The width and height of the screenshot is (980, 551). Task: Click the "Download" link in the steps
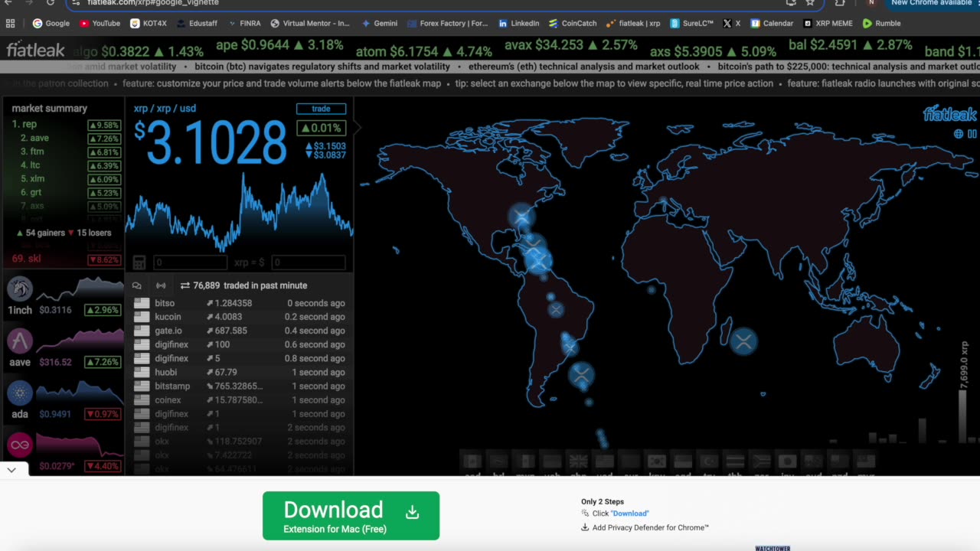click(x=630, y=514)
